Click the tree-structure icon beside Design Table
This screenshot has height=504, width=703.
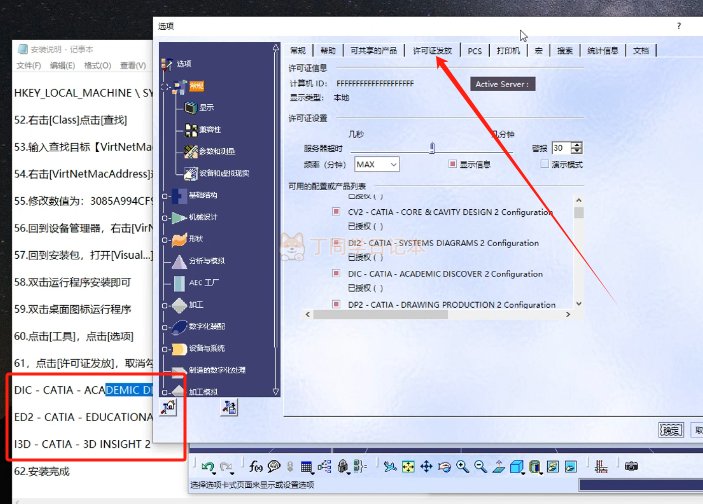pos(324,467)
